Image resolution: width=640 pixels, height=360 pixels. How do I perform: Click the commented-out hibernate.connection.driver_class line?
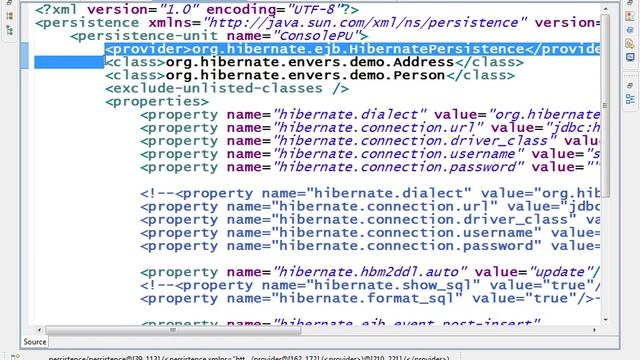point(370,219)
